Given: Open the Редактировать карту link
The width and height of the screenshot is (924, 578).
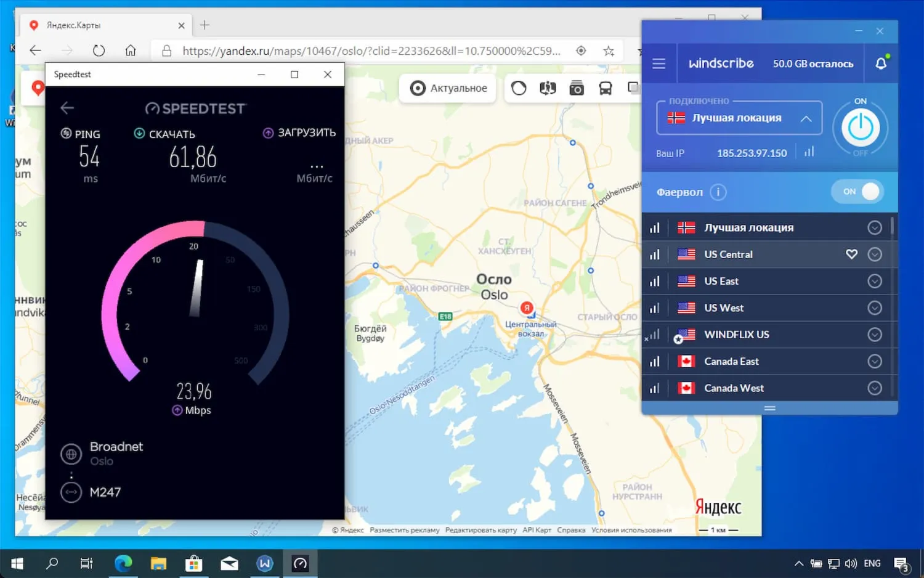Looking at the screenshot, I should tap(480, 530).
